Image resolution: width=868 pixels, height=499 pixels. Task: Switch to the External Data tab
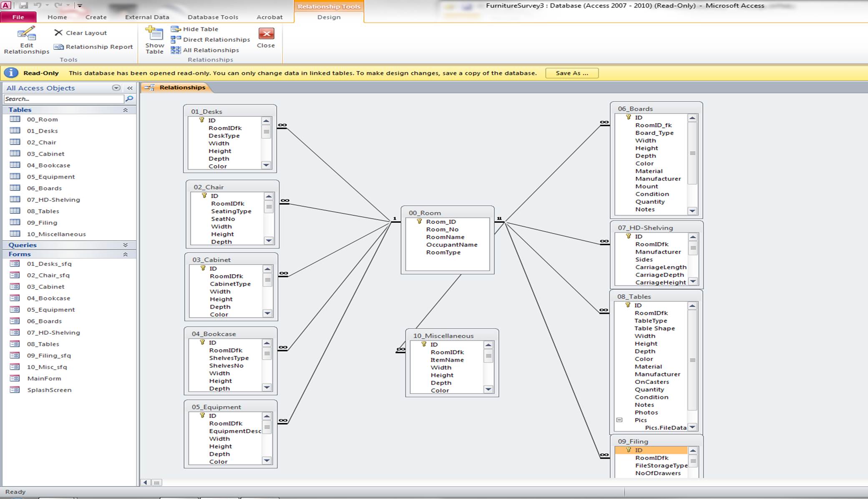[147, 17]
